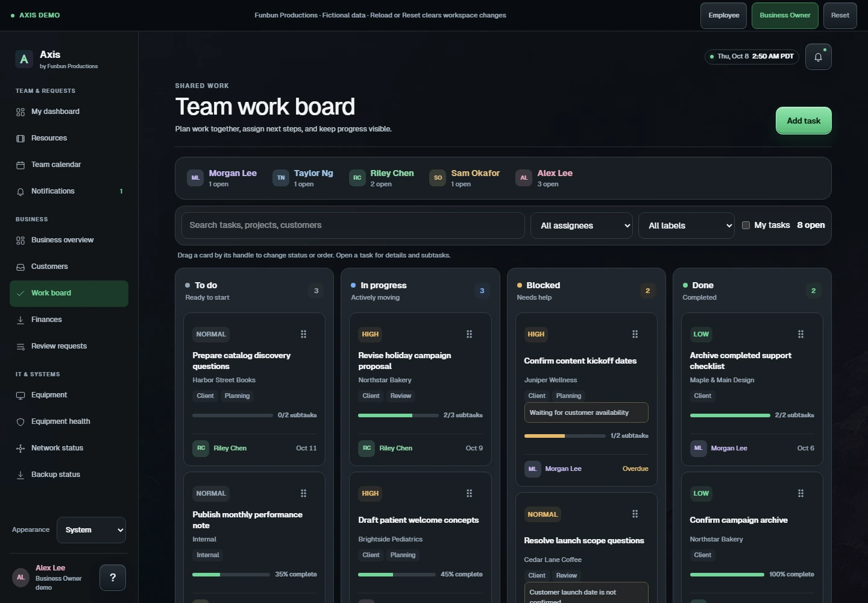868x603 pixels.
Task: Grab drag handle on Revise holiday campaign card
Action: [470, 334]
